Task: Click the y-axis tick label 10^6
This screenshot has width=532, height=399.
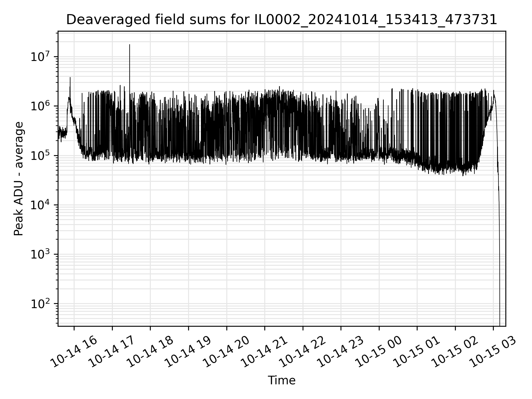Action: (40, 106)
